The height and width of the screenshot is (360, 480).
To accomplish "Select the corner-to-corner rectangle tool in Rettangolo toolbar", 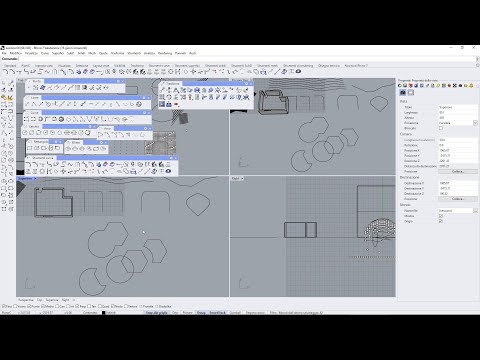I will [x=30, y=148].
